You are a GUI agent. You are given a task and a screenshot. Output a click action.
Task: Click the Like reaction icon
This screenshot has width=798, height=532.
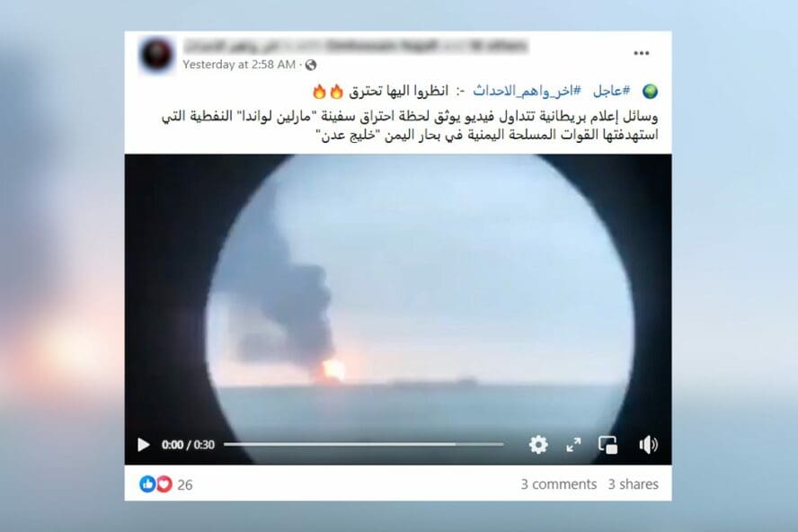click(x=147, y=484)
